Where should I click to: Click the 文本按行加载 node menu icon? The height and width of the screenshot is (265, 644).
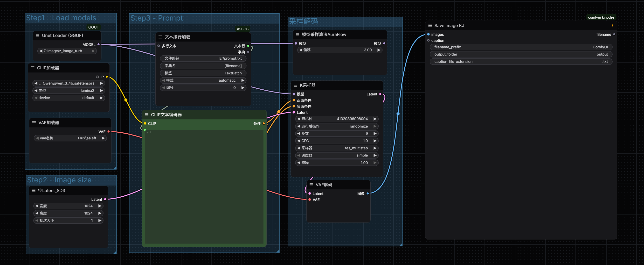[x=160, y=37]
